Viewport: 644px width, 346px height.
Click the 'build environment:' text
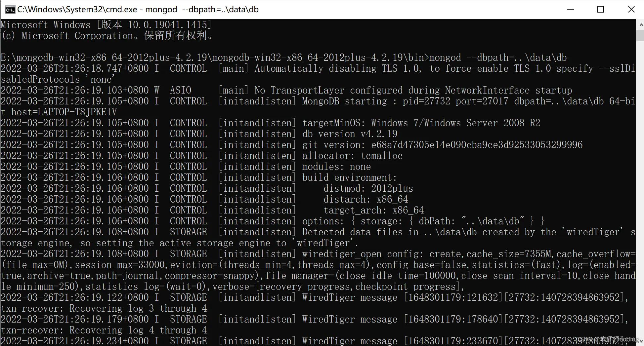(350, 177)
